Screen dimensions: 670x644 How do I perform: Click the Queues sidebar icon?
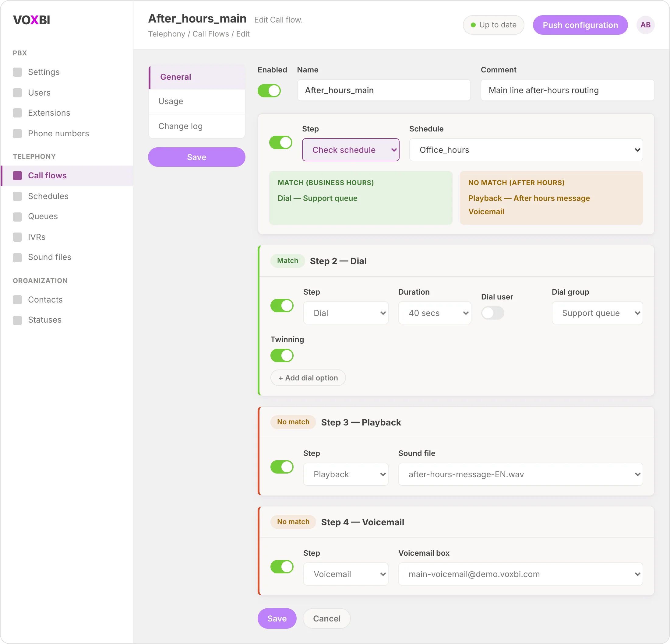tap(17, 217)
